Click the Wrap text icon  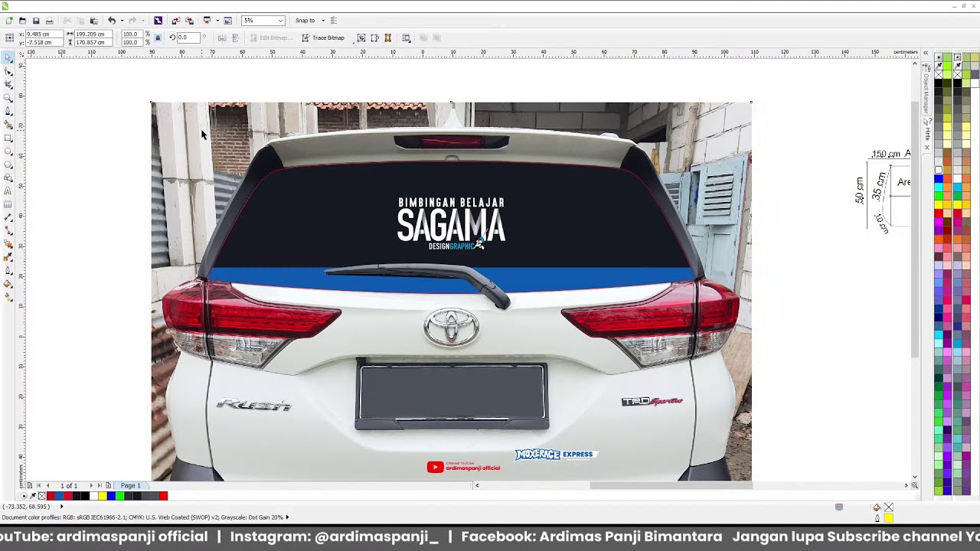tap(406, 37)
